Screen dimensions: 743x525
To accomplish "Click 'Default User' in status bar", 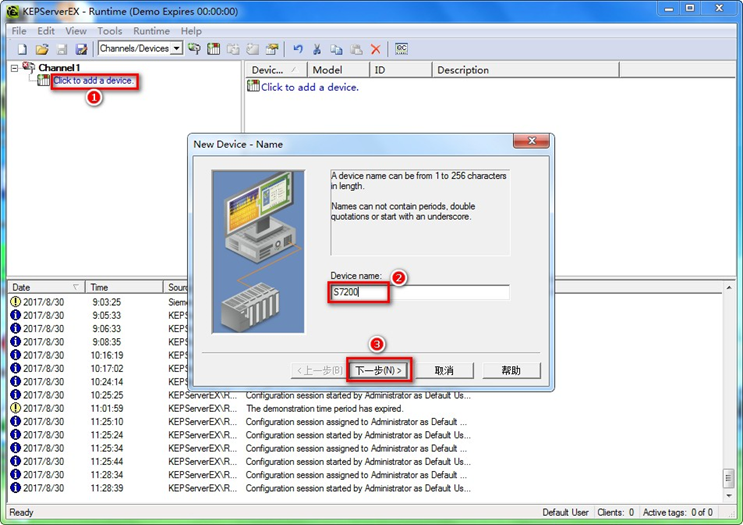I will 565,512.
